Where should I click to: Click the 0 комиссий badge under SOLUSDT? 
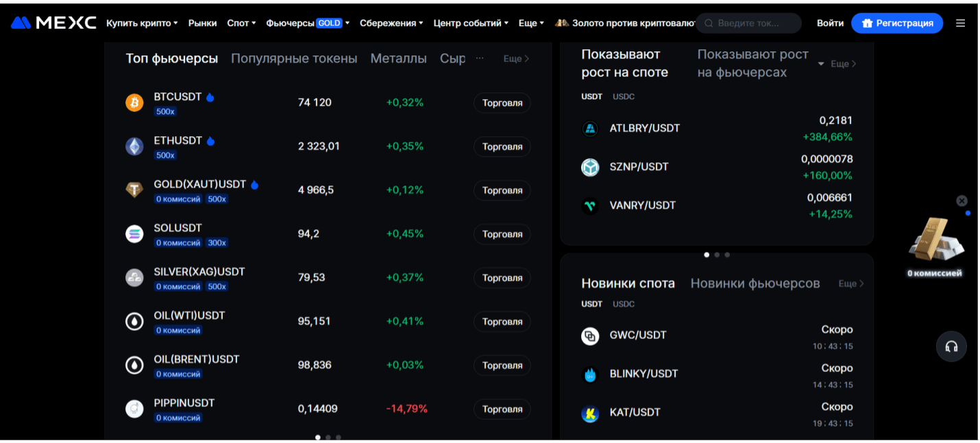pos(178,243)
